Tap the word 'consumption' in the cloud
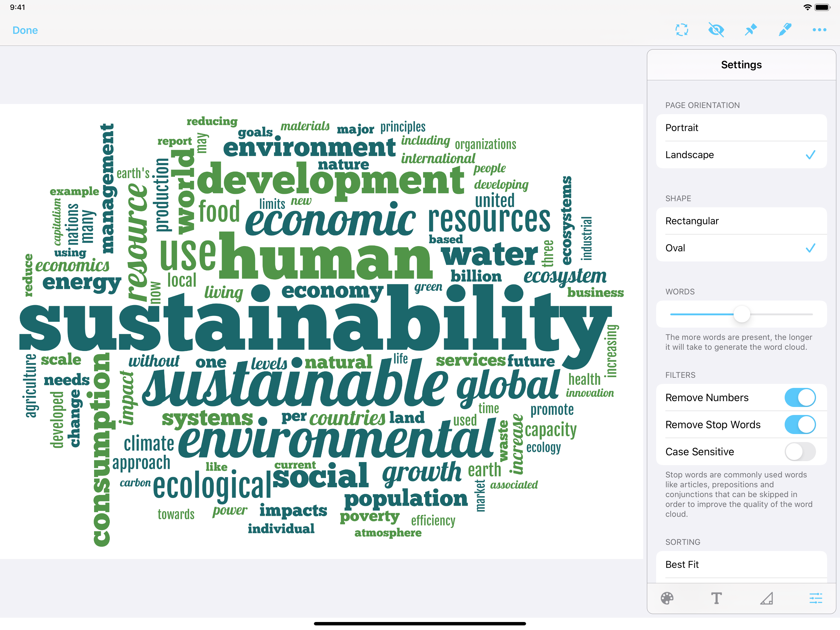 pos(101,449)
